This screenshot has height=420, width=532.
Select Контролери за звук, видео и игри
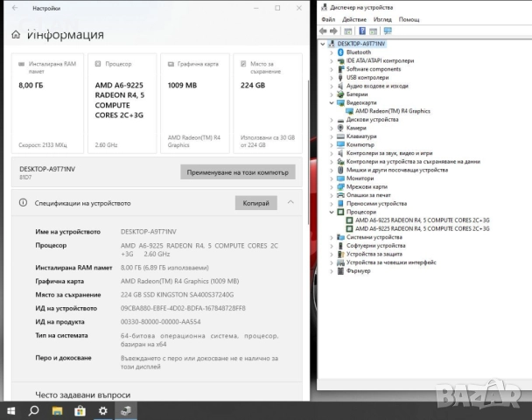389,153
